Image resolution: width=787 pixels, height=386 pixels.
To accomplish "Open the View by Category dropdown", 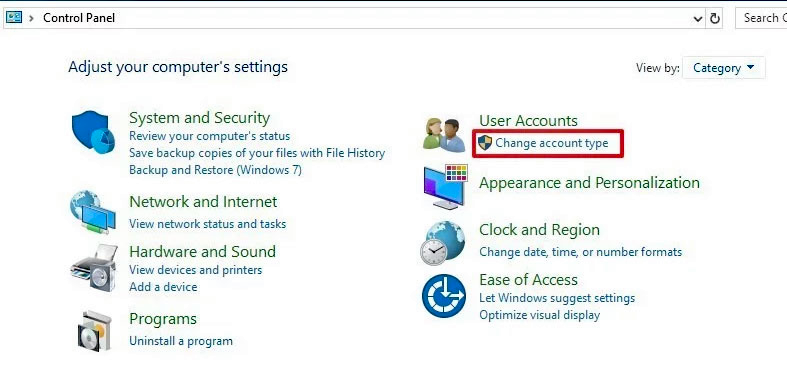I will click(x=724, y=68).
